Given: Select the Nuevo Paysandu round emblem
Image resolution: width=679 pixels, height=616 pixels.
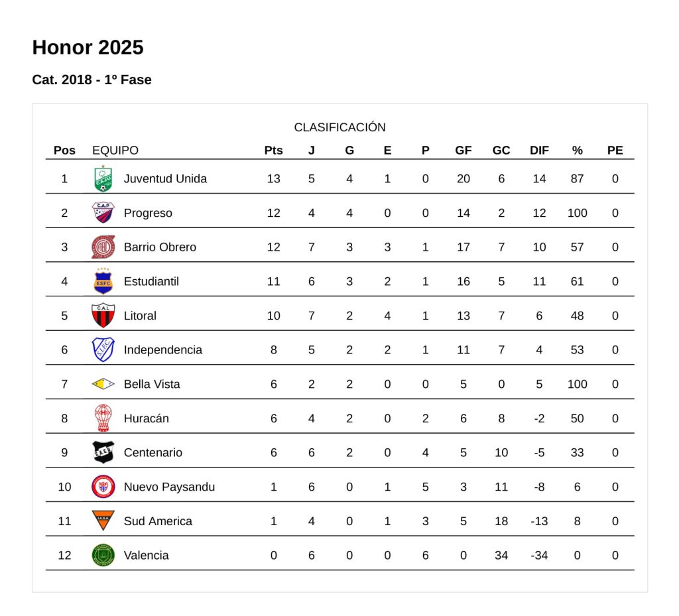Looking at the screenshot, I should (x=103, y=487).
